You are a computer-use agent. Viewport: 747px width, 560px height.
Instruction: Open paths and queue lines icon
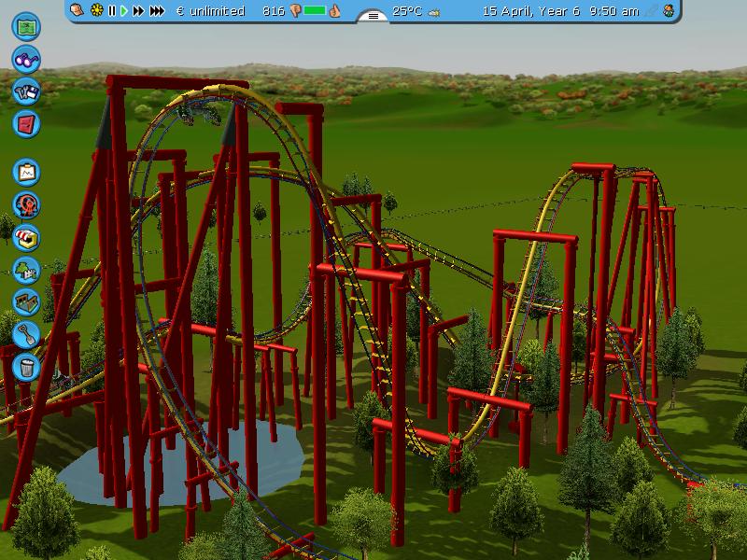click(x=26, y=302)
